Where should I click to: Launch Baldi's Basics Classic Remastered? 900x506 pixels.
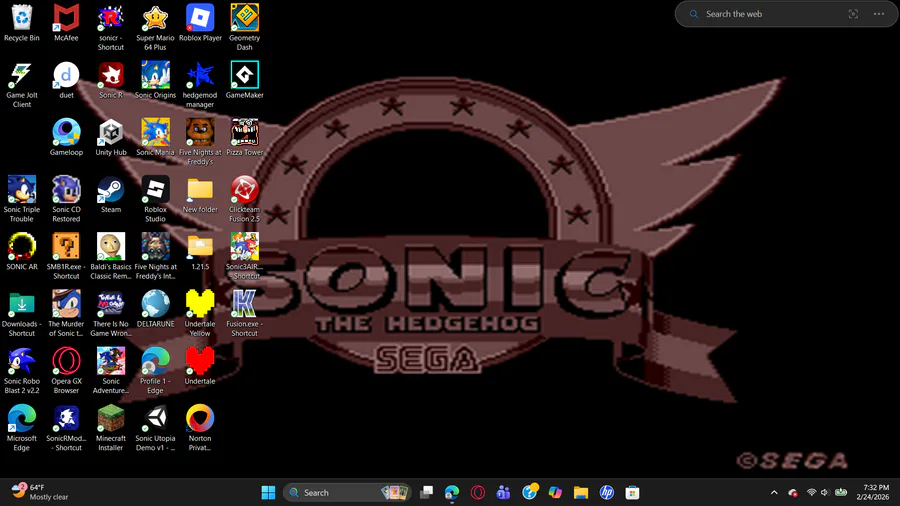click(x=111, y=256)
